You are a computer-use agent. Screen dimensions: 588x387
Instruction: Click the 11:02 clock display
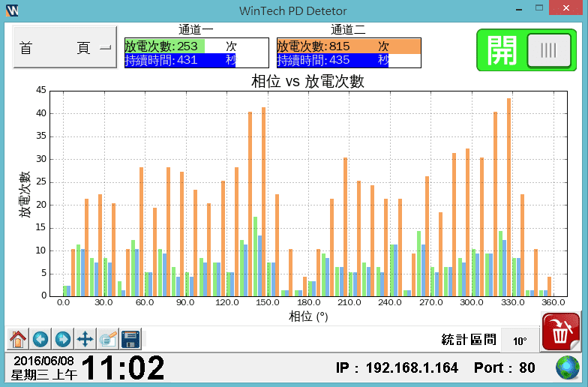(122, 368)
